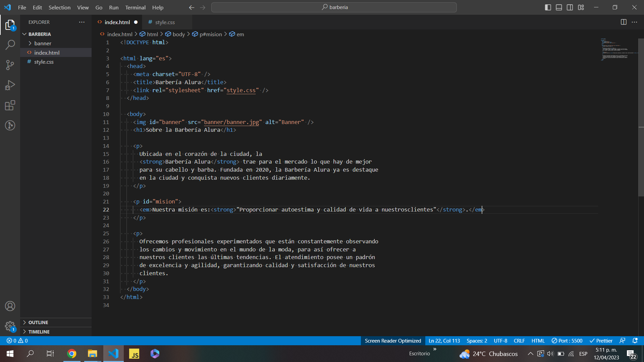Expand the TIMELINE section
This screenshot has width=644, height=362.
(56, 332)
